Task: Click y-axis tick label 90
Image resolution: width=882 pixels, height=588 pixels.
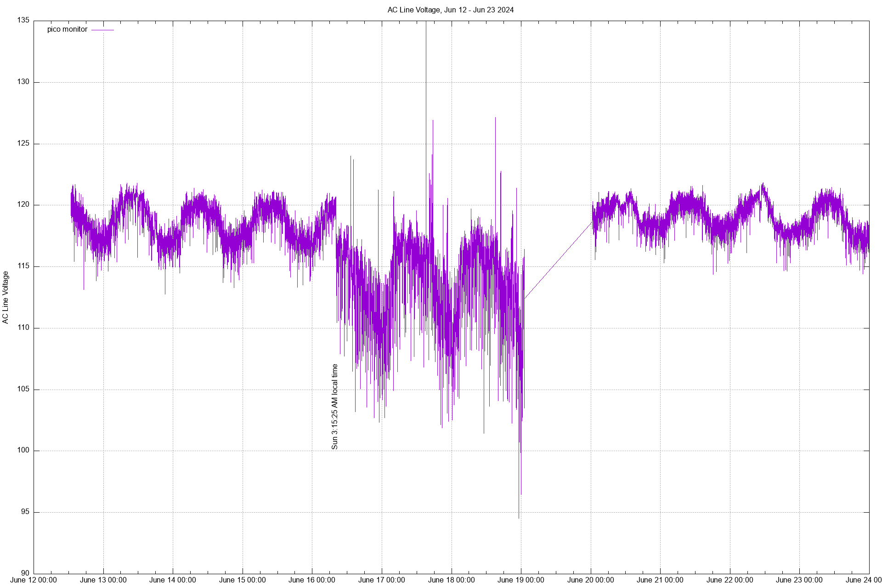Action: (26, 573)
